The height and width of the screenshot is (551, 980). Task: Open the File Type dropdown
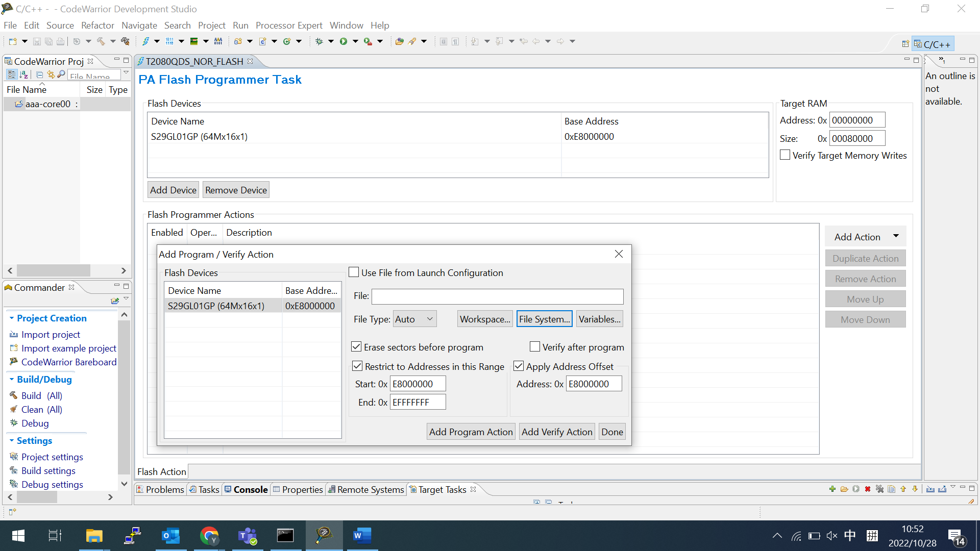point(414,318)
